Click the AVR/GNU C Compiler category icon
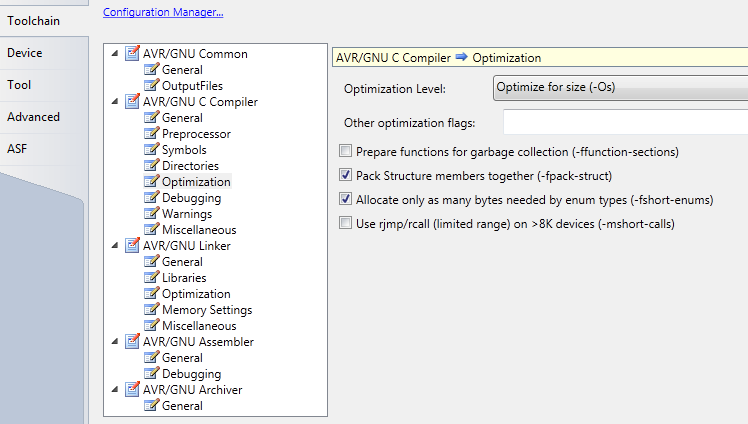 point(132,101)
